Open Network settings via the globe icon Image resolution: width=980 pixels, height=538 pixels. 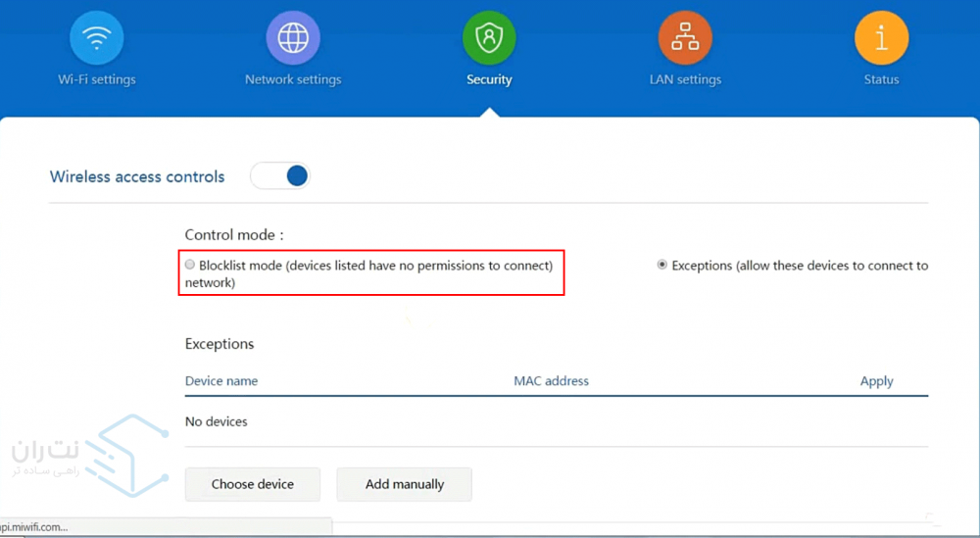[x=293, y=39]
